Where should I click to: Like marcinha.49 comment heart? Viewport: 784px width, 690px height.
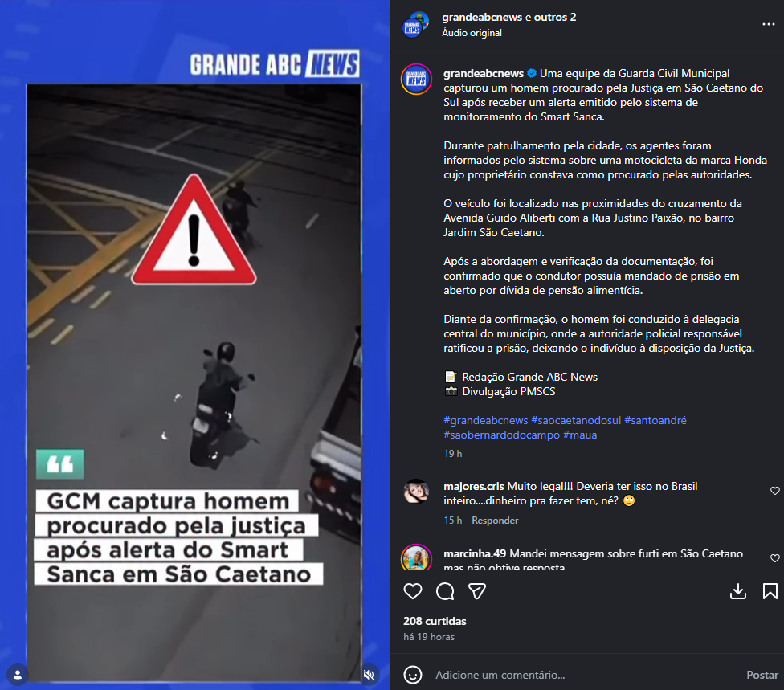[775, 558]
